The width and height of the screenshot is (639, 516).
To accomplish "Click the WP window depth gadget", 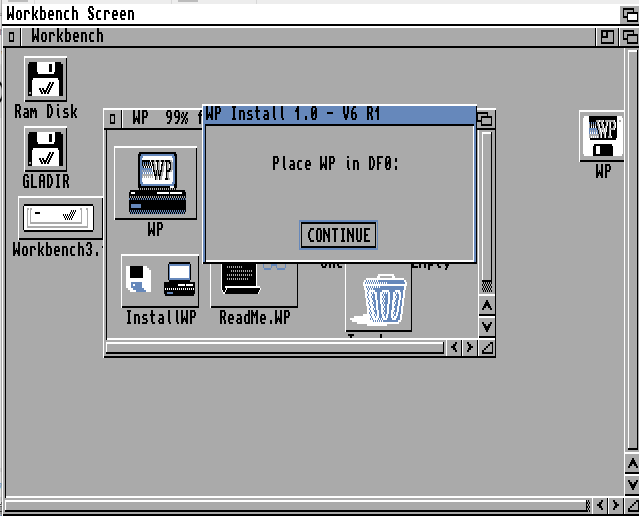I will tap(486, 119).
